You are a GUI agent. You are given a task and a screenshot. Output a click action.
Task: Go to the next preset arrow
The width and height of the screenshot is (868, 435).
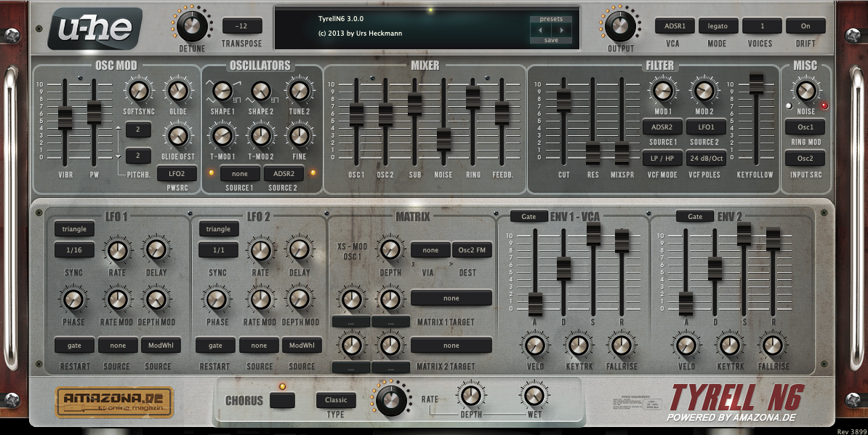(x=561, y=30)
